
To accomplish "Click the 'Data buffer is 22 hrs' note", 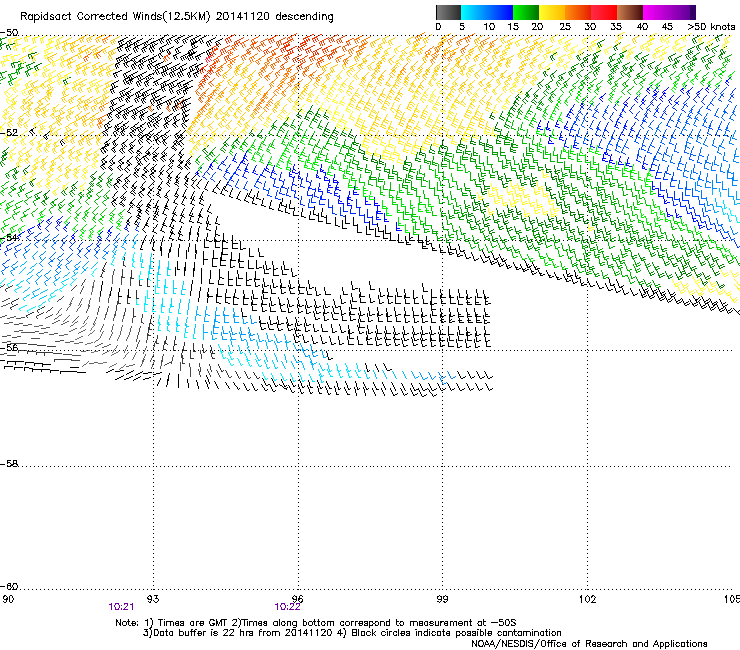I will pos(352,633).
